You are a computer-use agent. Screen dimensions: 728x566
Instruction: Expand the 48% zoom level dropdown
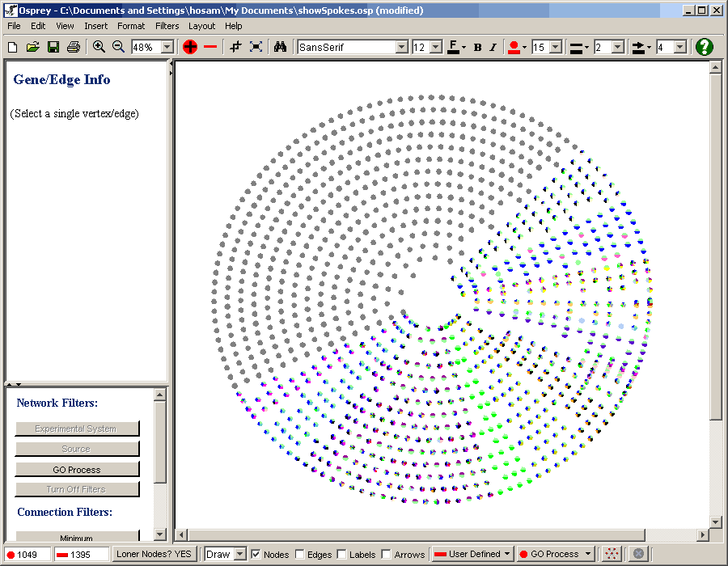tap(167, 47)
